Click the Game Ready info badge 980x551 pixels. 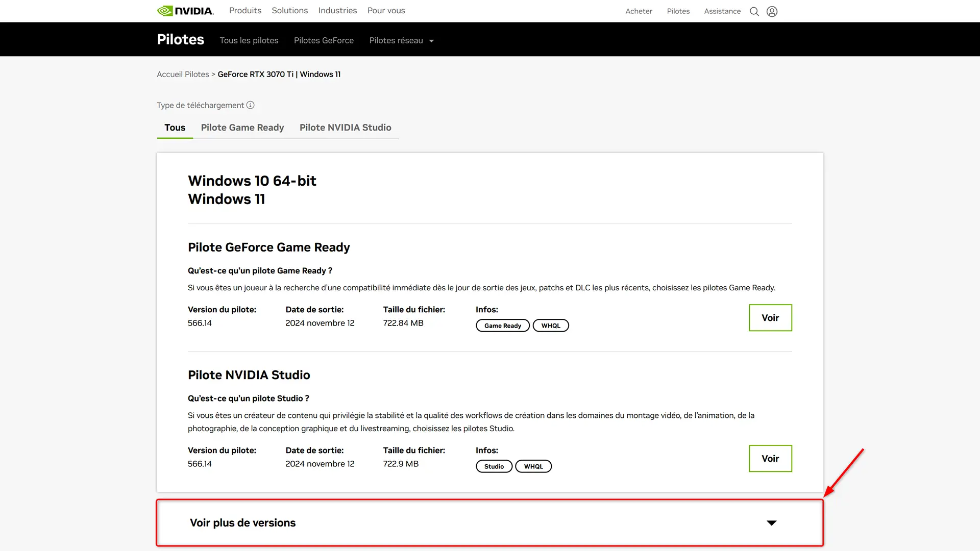click(x=503, y=325)
